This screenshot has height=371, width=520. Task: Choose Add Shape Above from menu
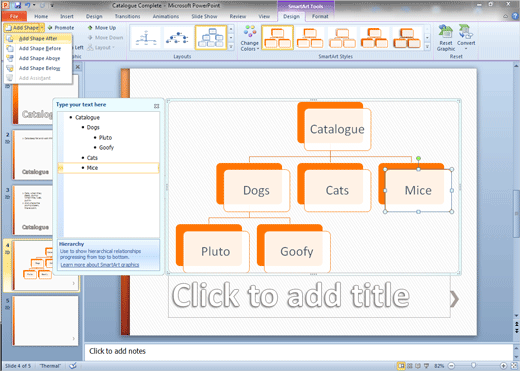click(x=38, y=58)
